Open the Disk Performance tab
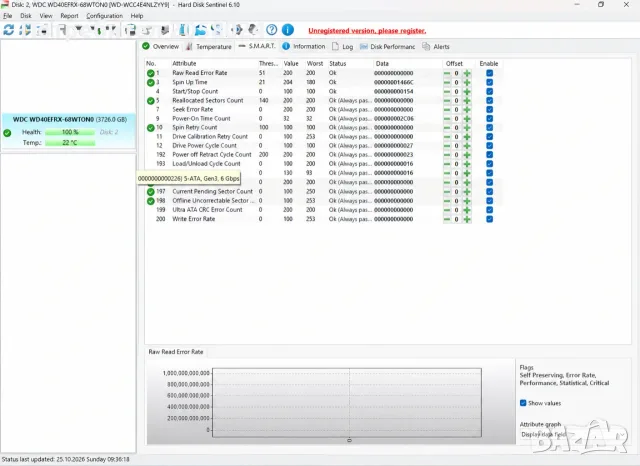This screenshot has height=466, width=640. point(387,47)
